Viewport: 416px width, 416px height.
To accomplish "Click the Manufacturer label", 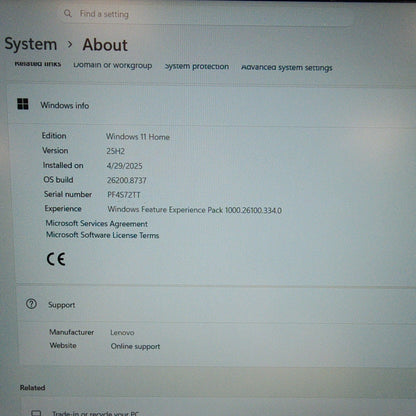I will 72,332.
